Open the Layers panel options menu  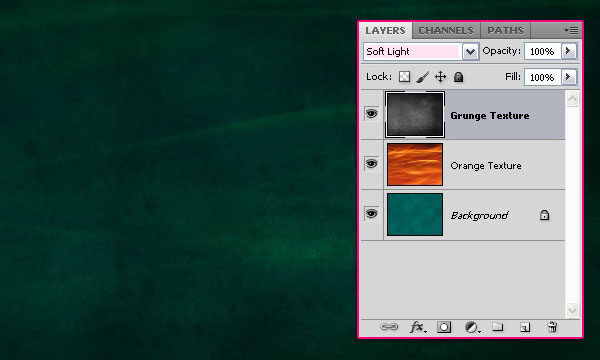571,30
